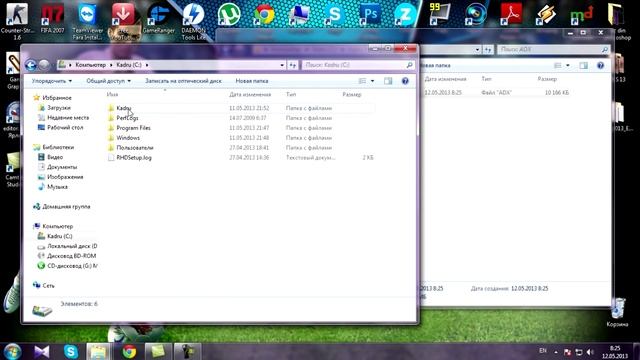Viewport: 640px width, 360px height.
Task: Open the Recycle Bin (Корзина) on desktop
Action: [618, 312]
